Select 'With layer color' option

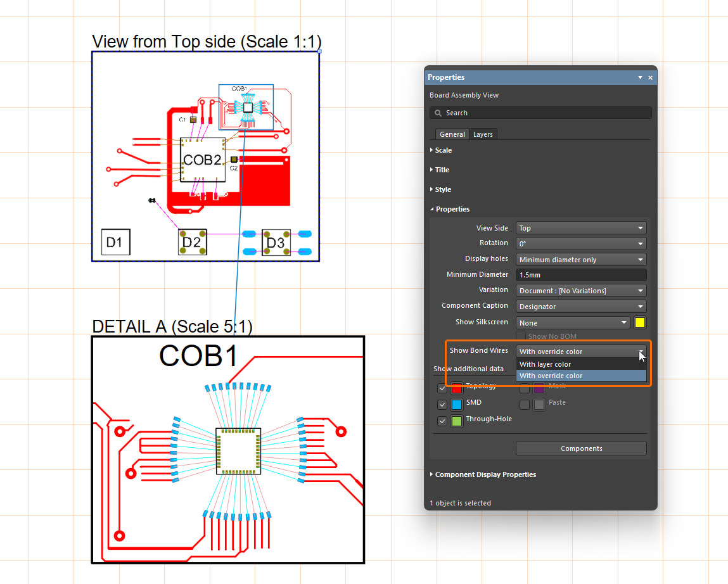pyautogui.click(x=581, y=364)
